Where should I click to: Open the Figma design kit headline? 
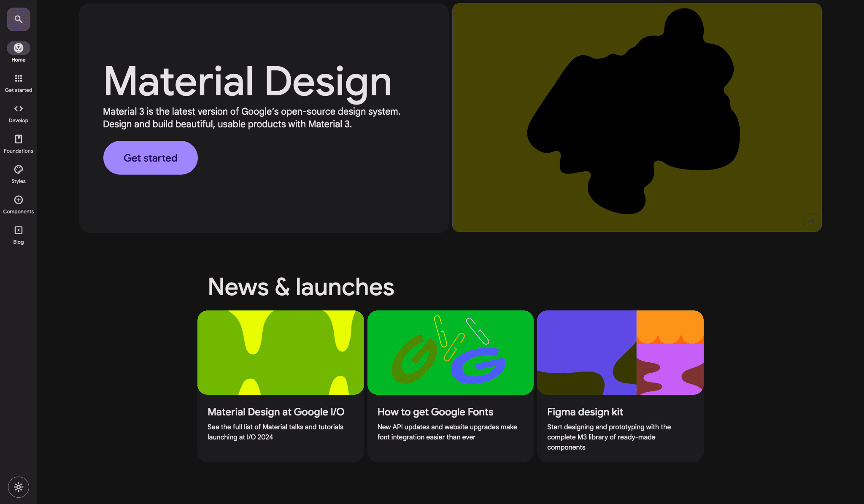tap(585, 412)
